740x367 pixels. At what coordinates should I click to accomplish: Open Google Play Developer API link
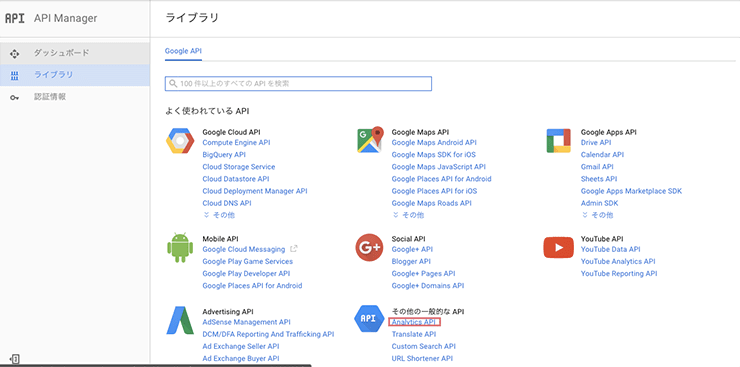pyautogui.click(x=246, y=274)
